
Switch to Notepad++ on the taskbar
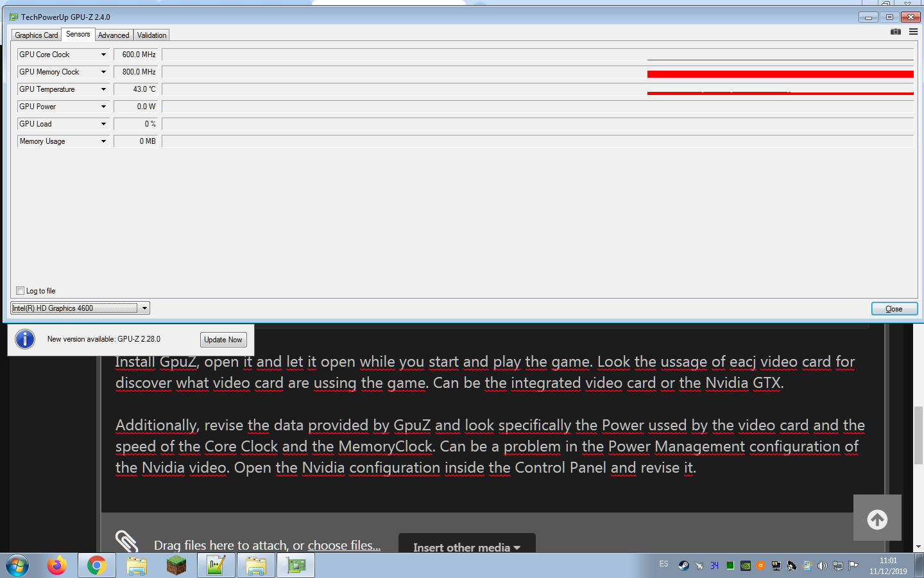pyautogui.click(x=216, y=566)
